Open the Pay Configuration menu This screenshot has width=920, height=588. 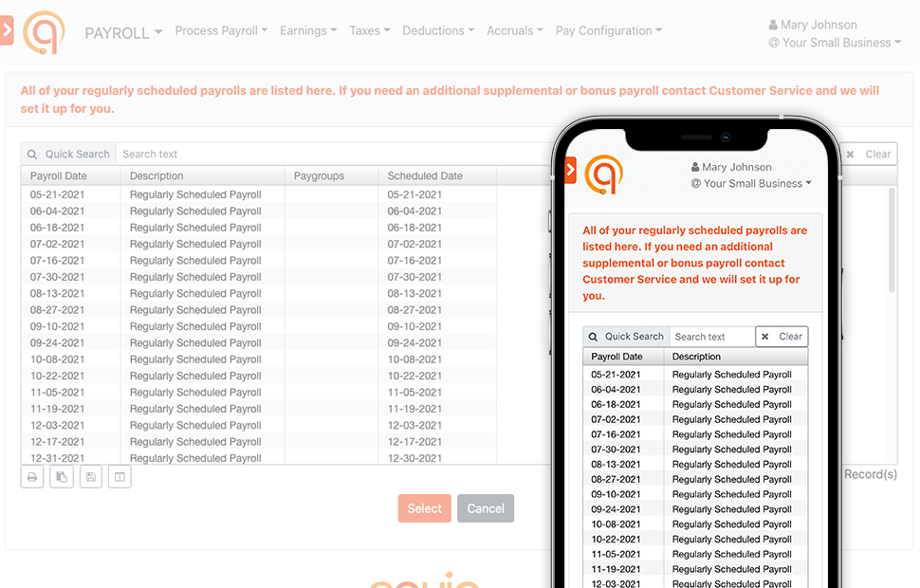(x=609, y=30)
